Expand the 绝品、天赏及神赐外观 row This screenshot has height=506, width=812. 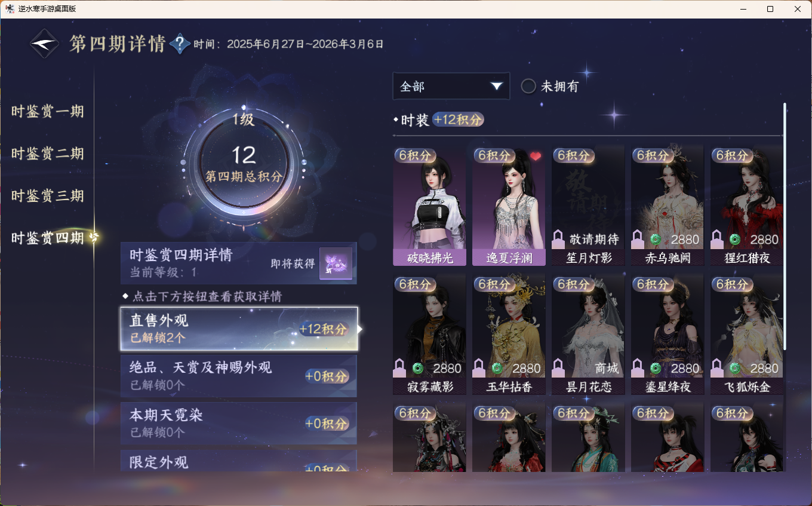[239, 376]
